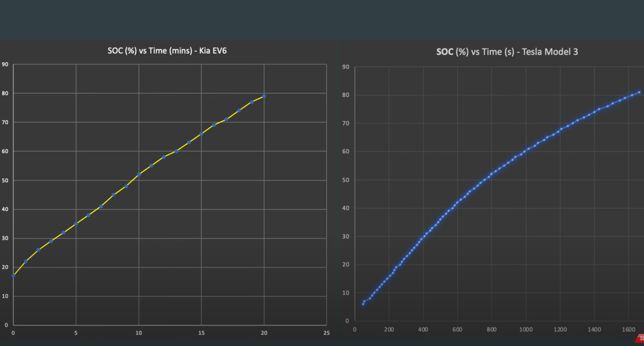The height and width of the screenshot is (346, 644).
Task: Click Tesla x-axis label 1000
Action: (526, 329)
